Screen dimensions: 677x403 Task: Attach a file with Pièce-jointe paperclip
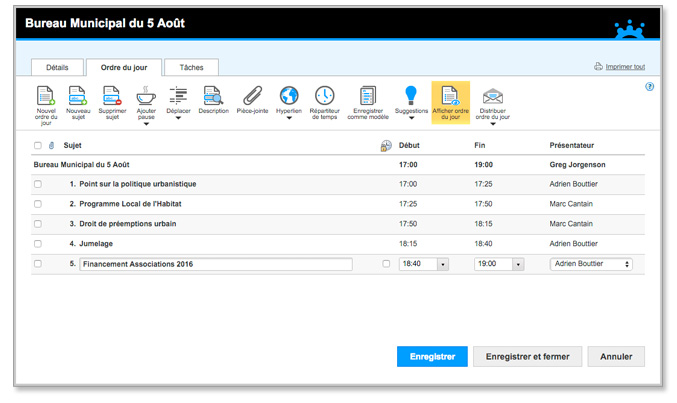253,97
